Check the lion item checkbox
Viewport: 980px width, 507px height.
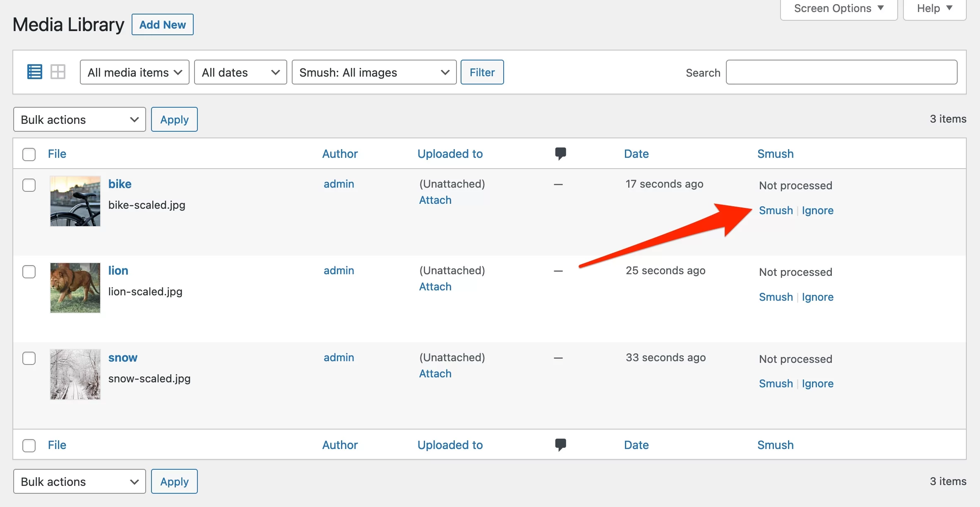[29, 272]
